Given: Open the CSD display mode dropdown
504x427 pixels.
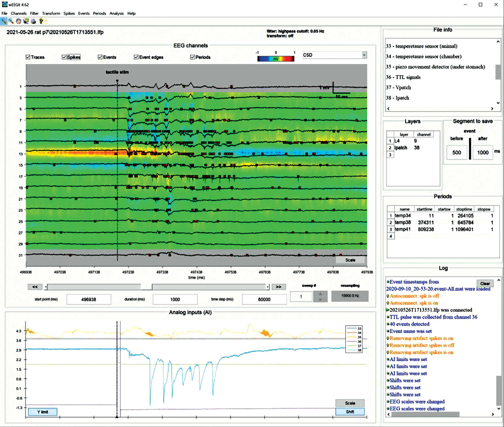Looking at the screenshot, I should (364, 55).
